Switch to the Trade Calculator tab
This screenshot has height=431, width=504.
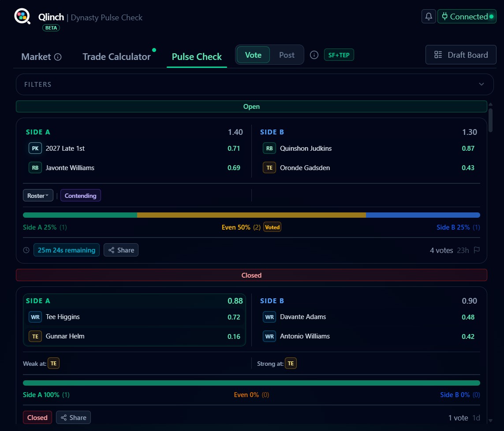point(116,57)
